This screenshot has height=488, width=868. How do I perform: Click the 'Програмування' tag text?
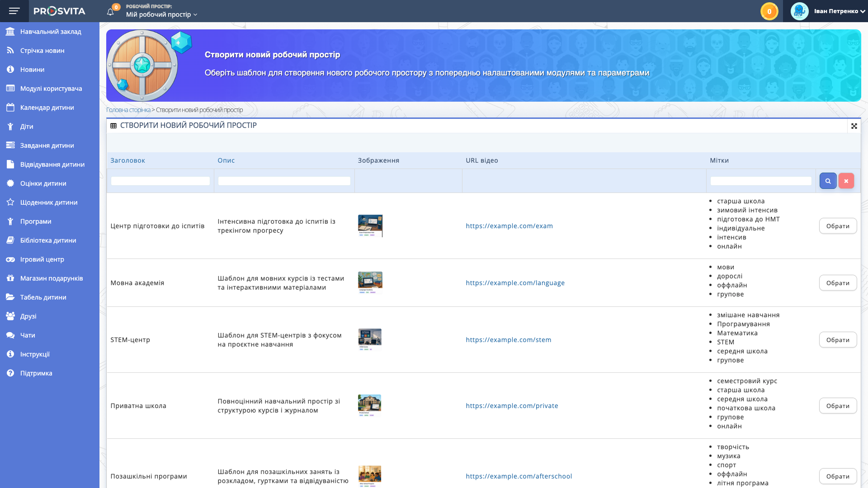point(743,324)
